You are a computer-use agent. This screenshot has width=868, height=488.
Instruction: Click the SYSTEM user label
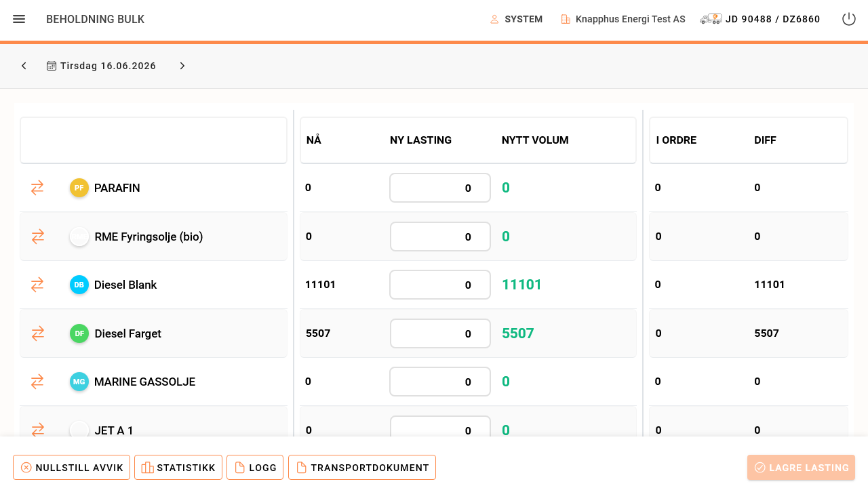(x=524, y=19)
